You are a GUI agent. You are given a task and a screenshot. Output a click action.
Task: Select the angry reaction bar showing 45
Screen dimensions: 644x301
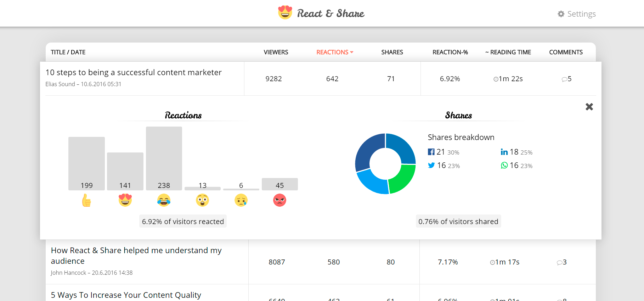[280, 184]
